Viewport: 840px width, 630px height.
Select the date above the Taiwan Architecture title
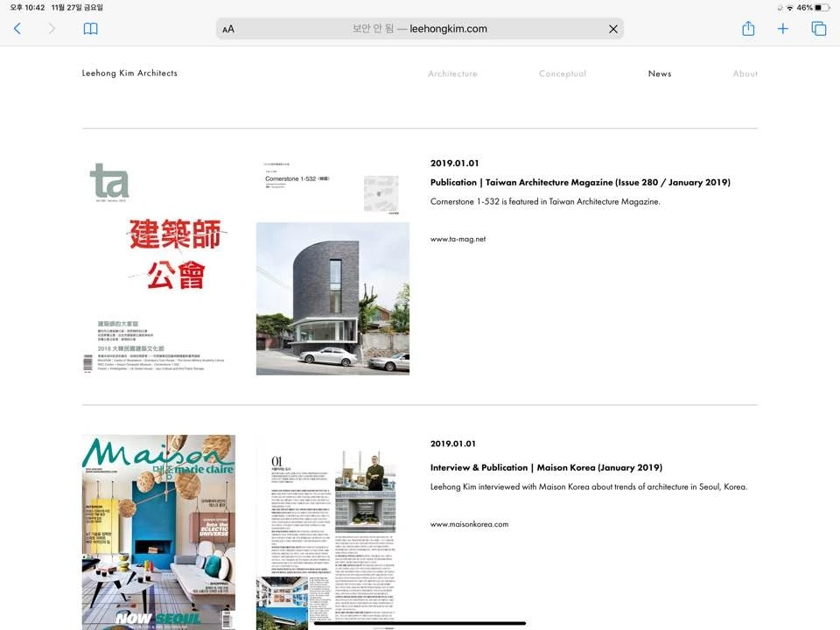[454, 163]
